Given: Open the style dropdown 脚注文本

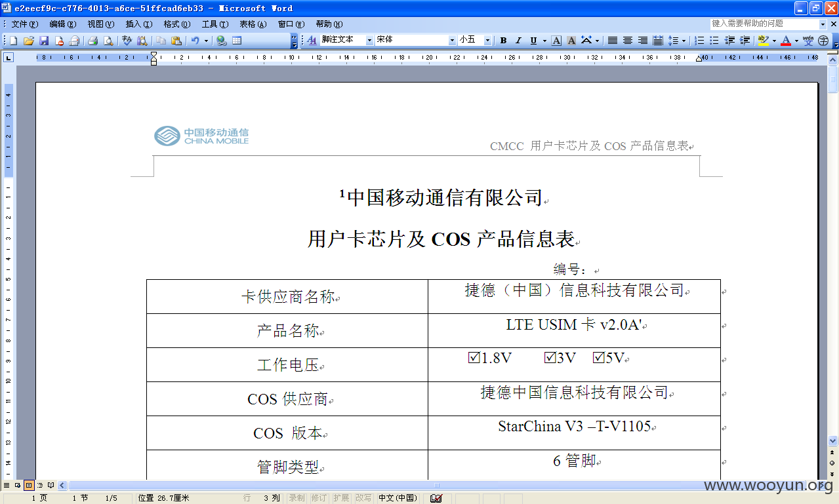Looking at the screenshot, I should [369, 41].
